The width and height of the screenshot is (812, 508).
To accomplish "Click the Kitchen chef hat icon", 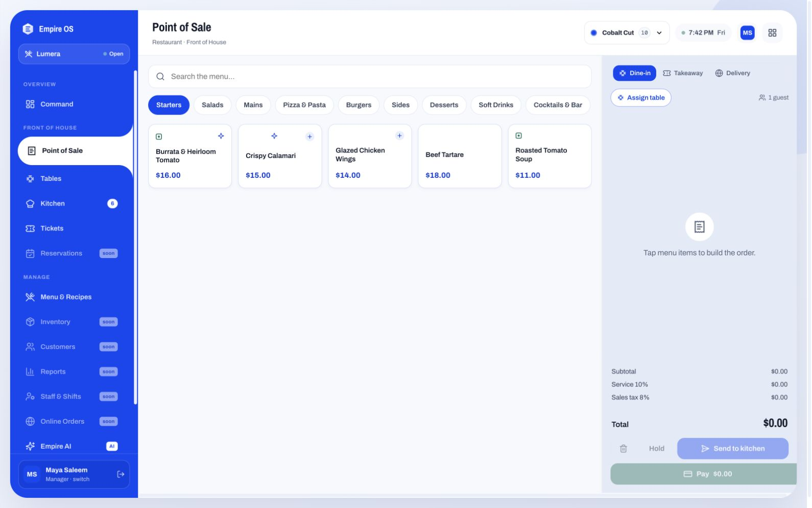I will (x=30, y=203).
